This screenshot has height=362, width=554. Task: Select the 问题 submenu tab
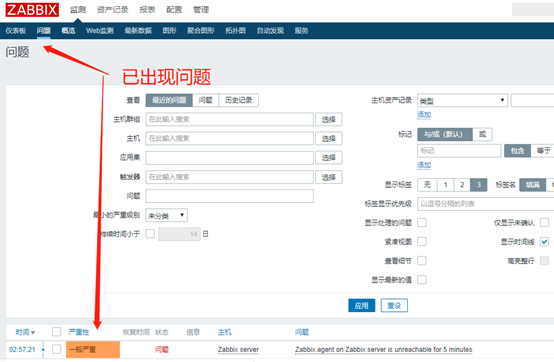pyautogui.click(x=43, y=31)
